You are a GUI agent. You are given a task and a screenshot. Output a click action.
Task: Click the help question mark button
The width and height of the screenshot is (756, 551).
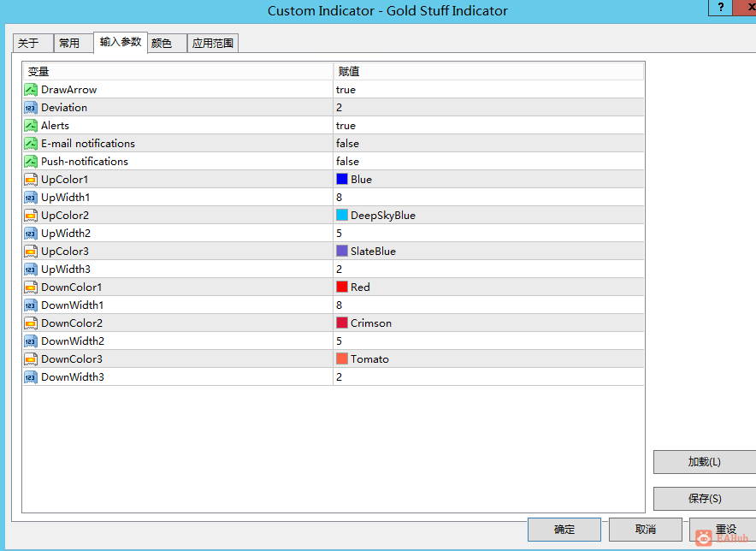coord(720,7)
